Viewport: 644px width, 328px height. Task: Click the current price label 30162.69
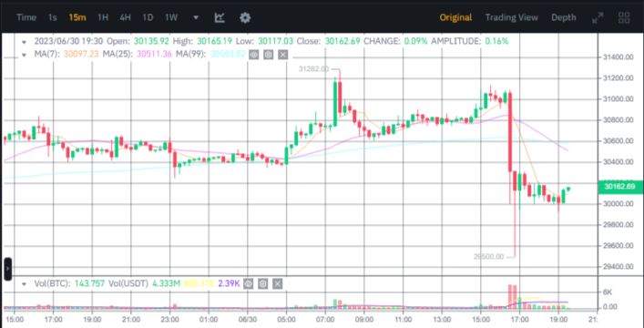click(620, 187)
